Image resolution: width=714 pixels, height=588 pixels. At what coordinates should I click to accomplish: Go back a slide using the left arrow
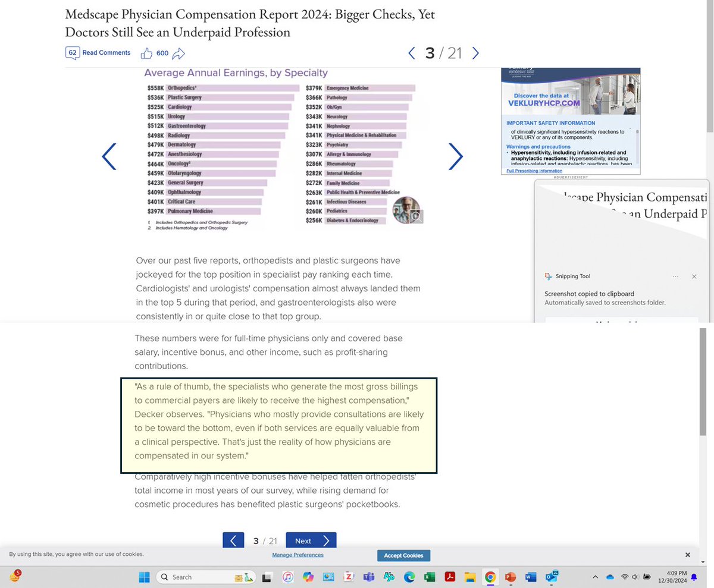109,156
